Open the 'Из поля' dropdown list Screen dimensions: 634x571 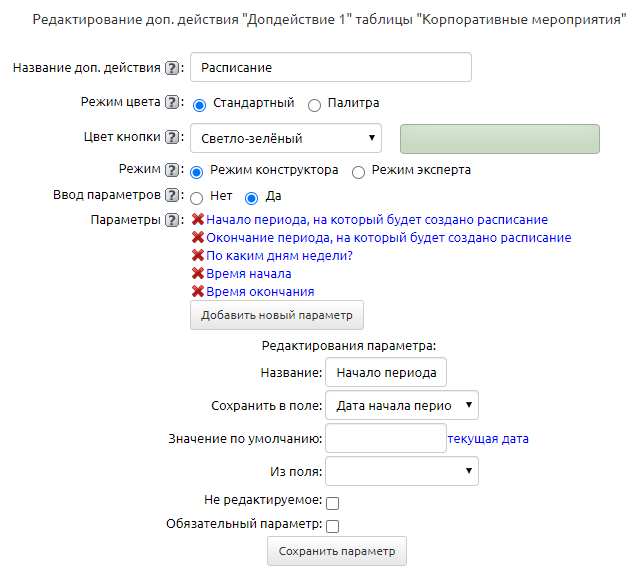402,470
